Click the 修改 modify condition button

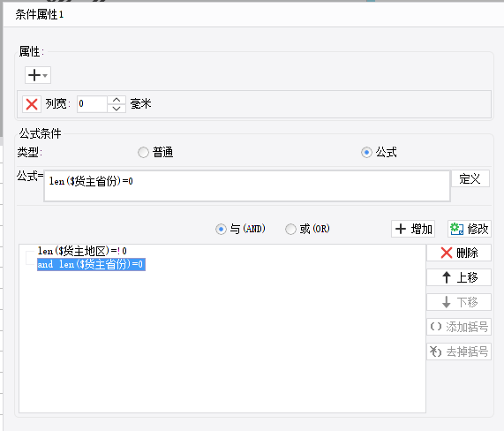point(470,229)
